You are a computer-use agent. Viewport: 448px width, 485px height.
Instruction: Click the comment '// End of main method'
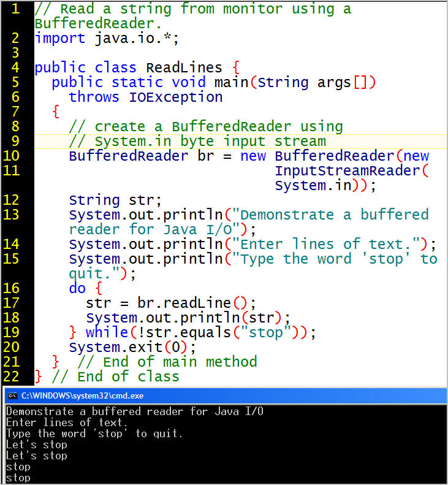pos(167,362)
